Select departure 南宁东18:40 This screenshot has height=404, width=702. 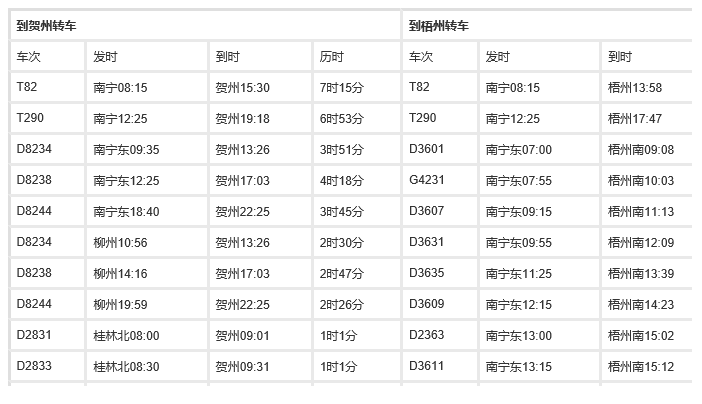(x=126, y=212)
